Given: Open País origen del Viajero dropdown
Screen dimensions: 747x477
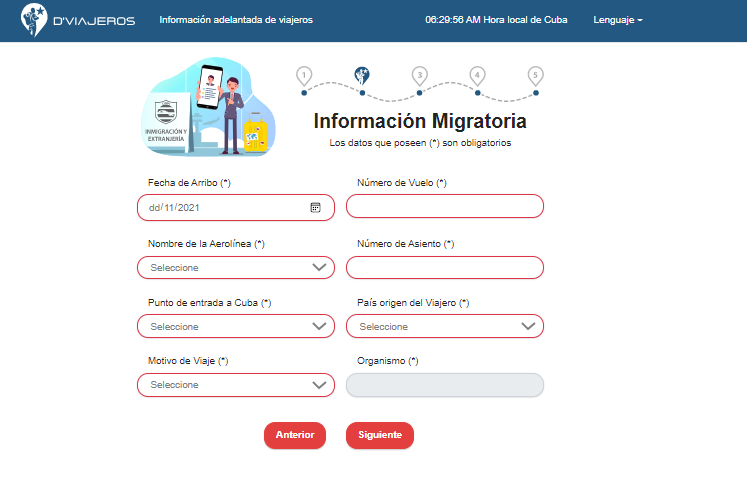Looking at the screenshot, I should click(x=445, y=327).
